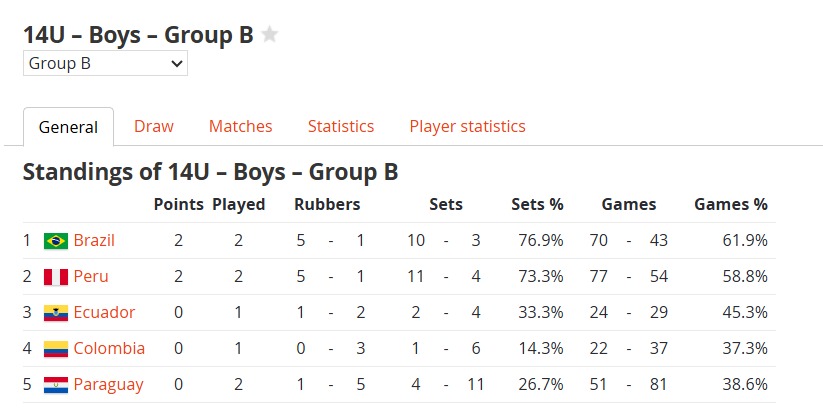823x420 pixels.
Task: Visit the Paraguay team link
Action: point(108,385)
